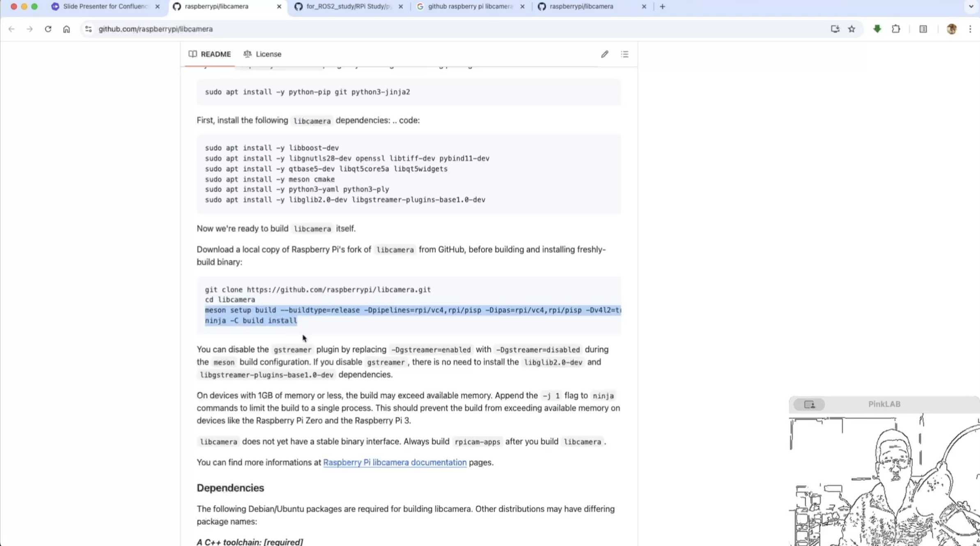Open a new browser tab with plus button
The height and width of the screenshot is (546, 980).
[x=662, y=7]
